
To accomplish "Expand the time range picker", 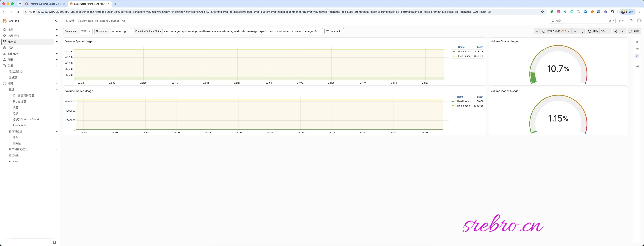I will [x=556, y=31].
